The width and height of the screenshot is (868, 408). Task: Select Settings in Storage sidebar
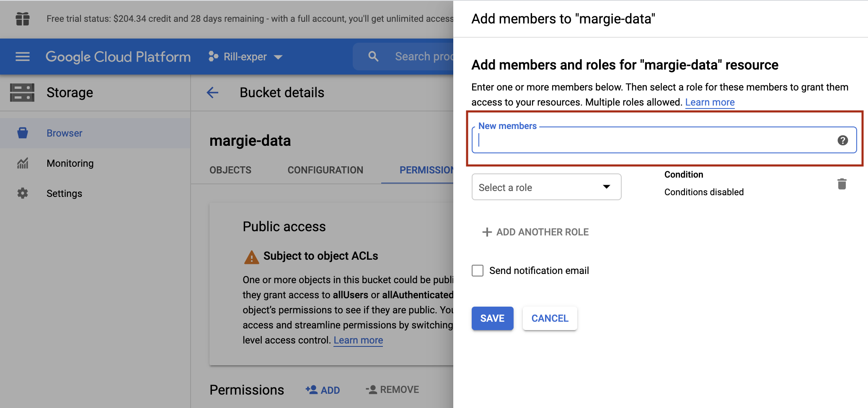pos(95,193)
